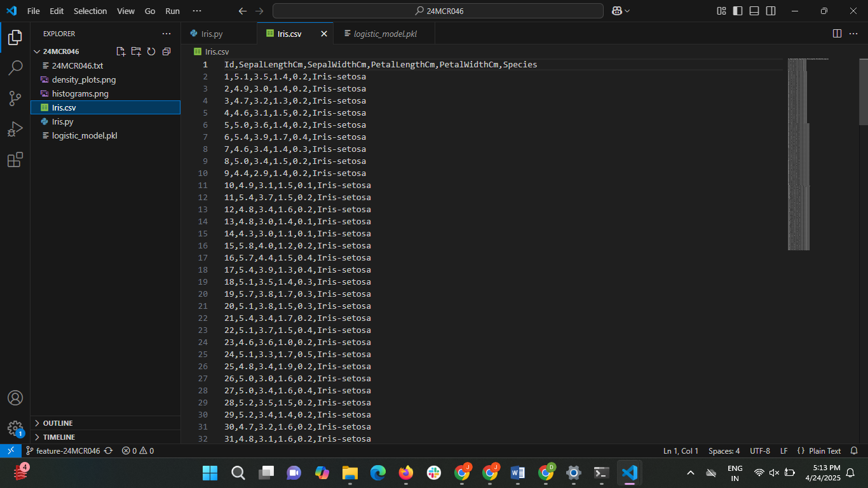The height and width of the screenshot is (488, 868).
Task: Open the Run and Debug view
Action: click(x=15, y=129)
